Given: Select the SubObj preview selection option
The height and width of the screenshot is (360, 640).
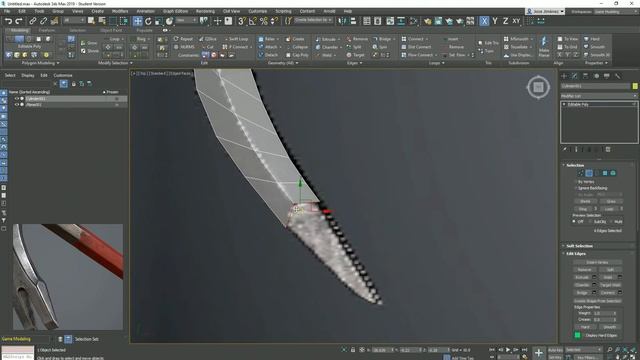Looking at the screenshot, I should [590, 222].
